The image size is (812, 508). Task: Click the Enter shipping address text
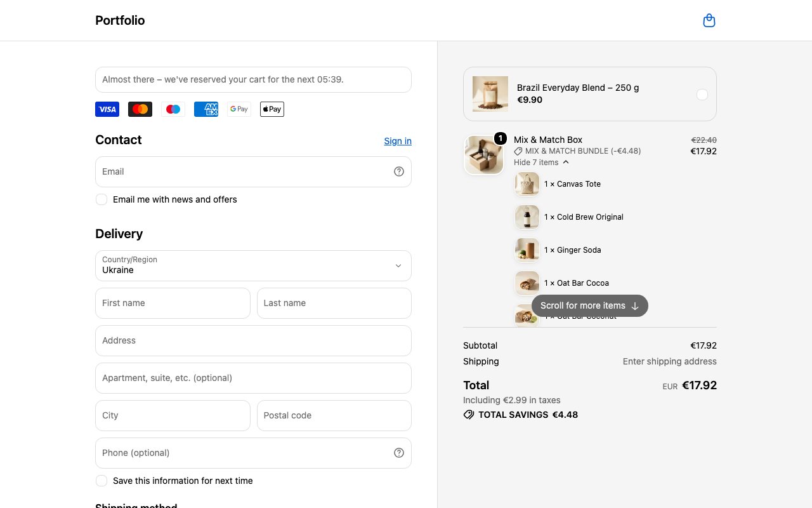pos(670,361)
